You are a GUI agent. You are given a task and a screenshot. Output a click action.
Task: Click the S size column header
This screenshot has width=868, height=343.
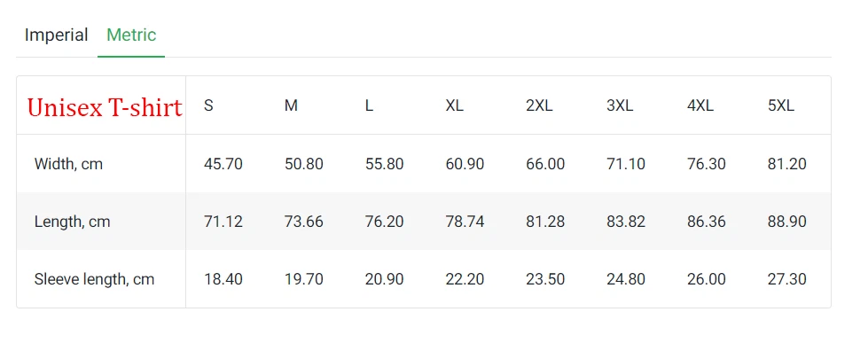(208, 105)
